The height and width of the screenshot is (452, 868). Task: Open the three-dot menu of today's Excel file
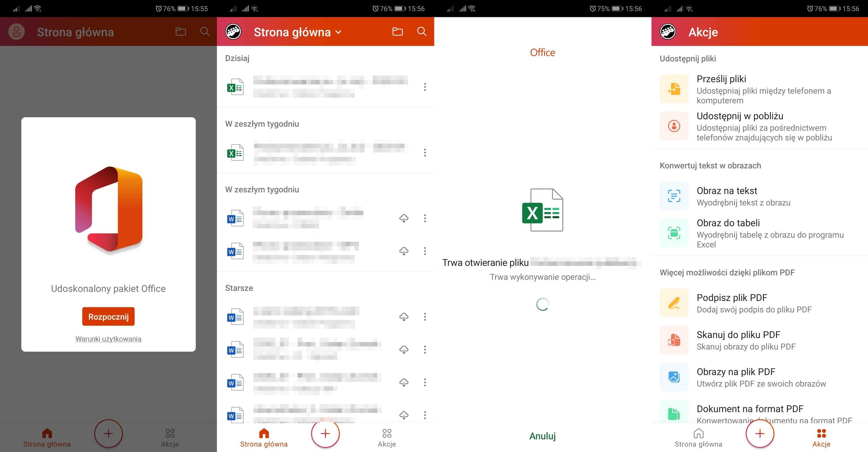pos(425,87)
